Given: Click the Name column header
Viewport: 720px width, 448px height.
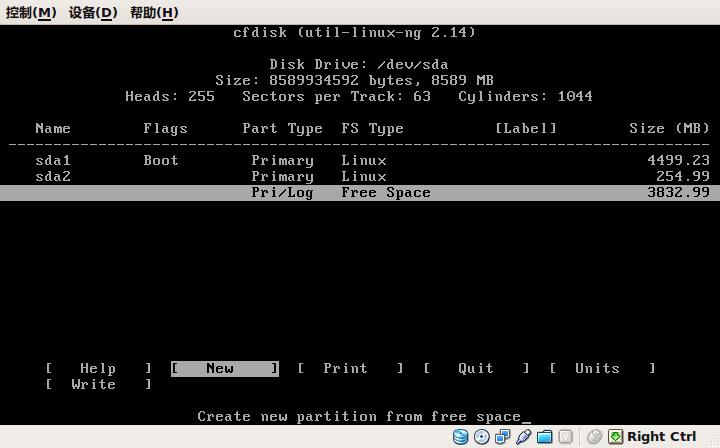Looking at the screenshot, I should point(53,128).
